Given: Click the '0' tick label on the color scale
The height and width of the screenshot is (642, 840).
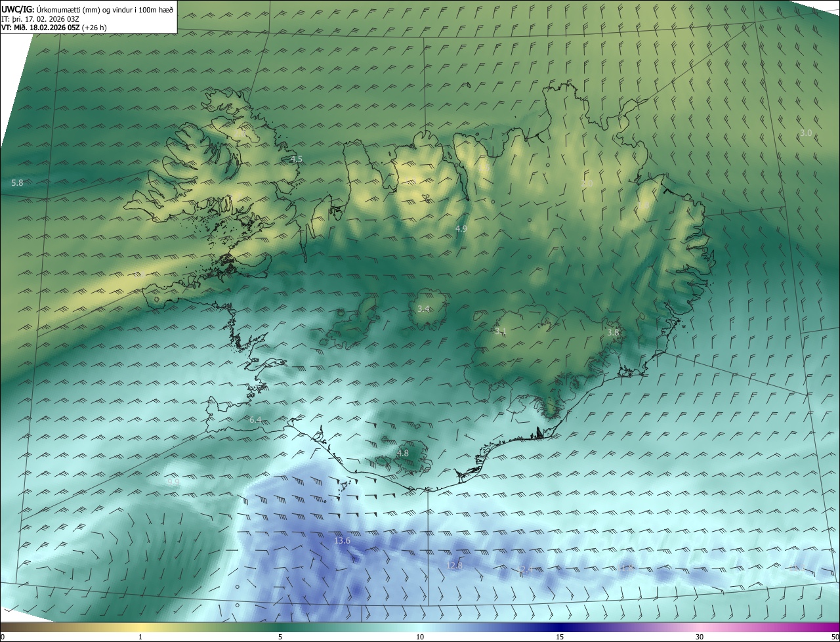Looking at the screenshot, I should click(3, 637).
